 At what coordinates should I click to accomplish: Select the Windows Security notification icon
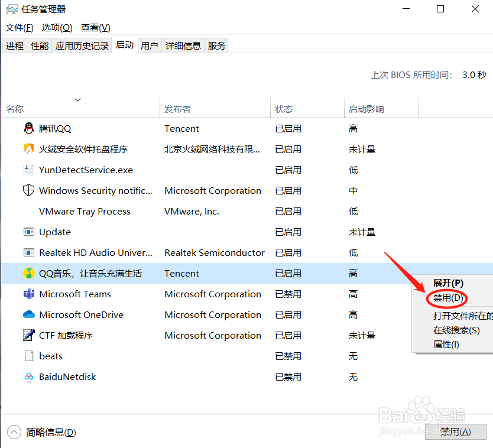point(28,190)
